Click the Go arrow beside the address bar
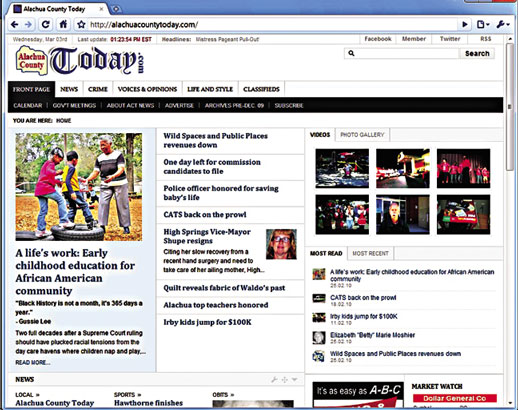The image size is (518, 410). [465, 24]
